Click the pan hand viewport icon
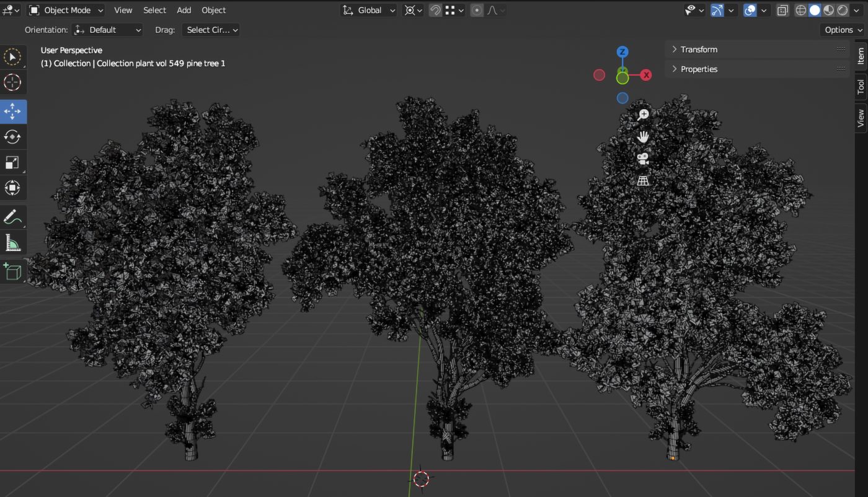The width and height of the screenshot is (868, 497). [x=644, y=136]
